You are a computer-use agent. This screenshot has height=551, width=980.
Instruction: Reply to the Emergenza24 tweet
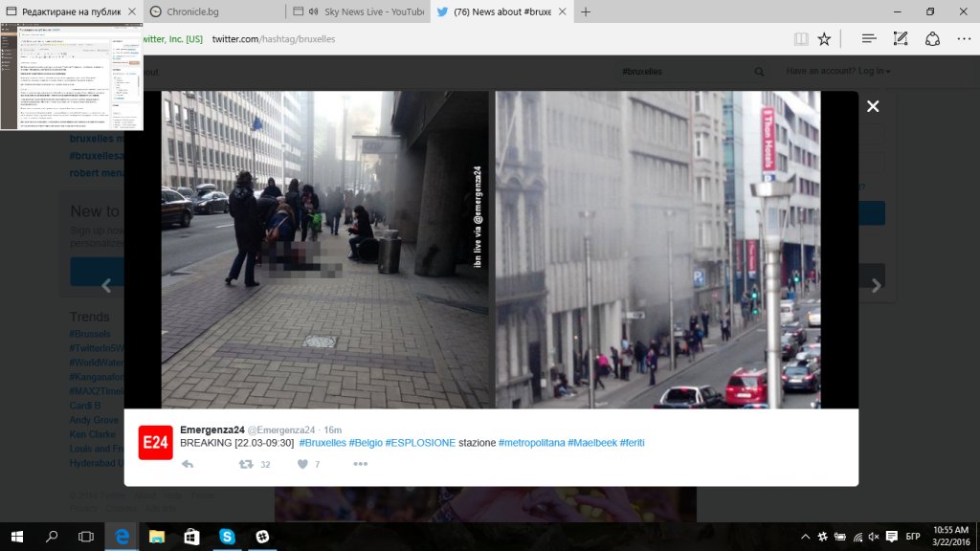point(187,464)
